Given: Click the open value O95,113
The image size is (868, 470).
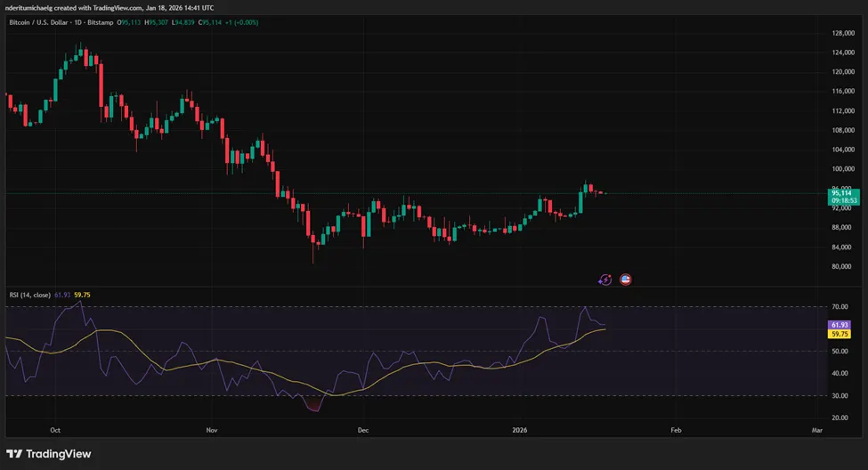Looking at the screenshot, I should tap(129, 22).
